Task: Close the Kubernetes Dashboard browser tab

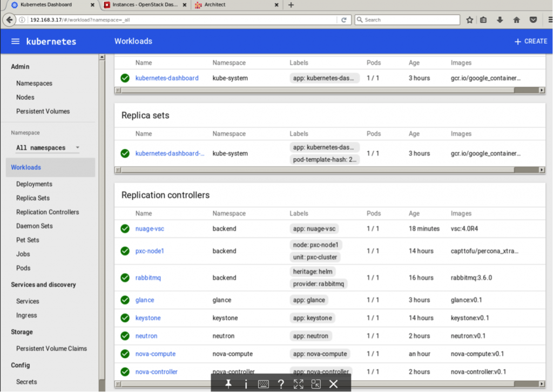Action: click(x=92, y=5)
